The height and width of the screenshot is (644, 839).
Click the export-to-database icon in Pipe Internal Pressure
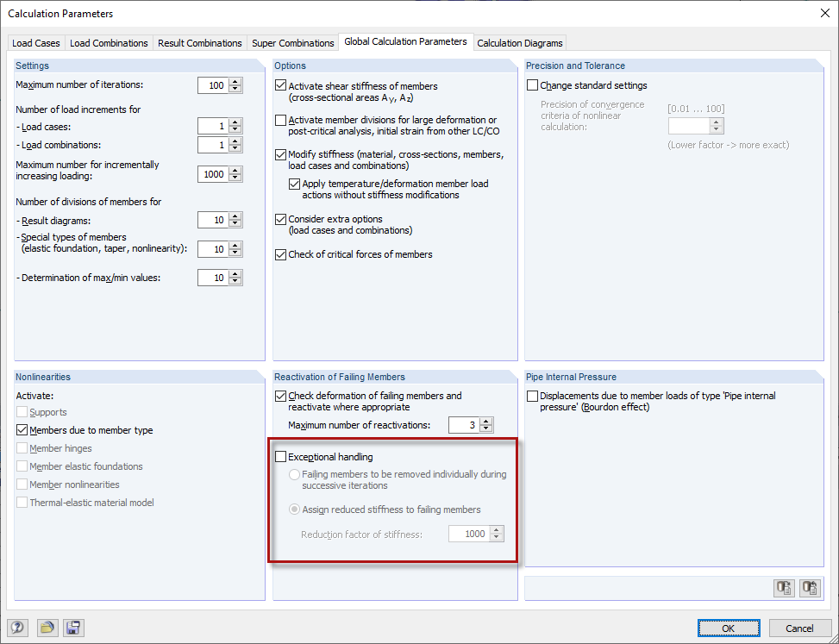[x=784, y=588]
